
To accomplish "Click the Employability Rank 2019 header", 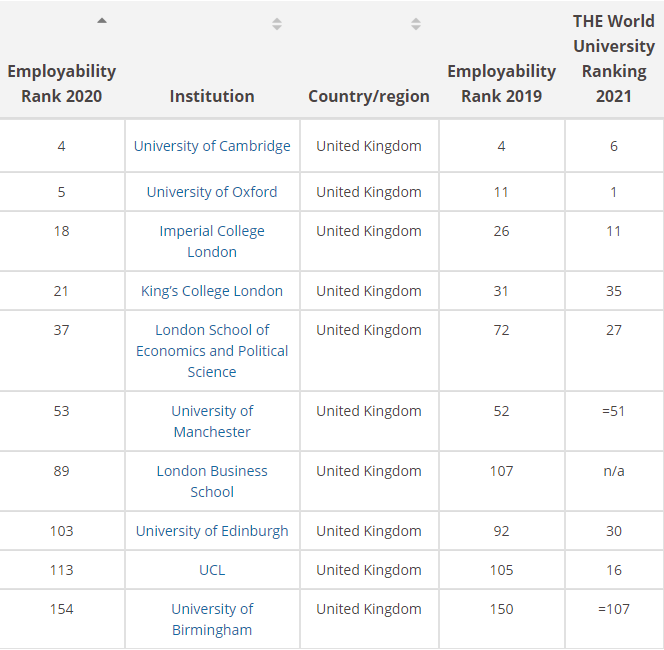I will (x=501, y=83).
